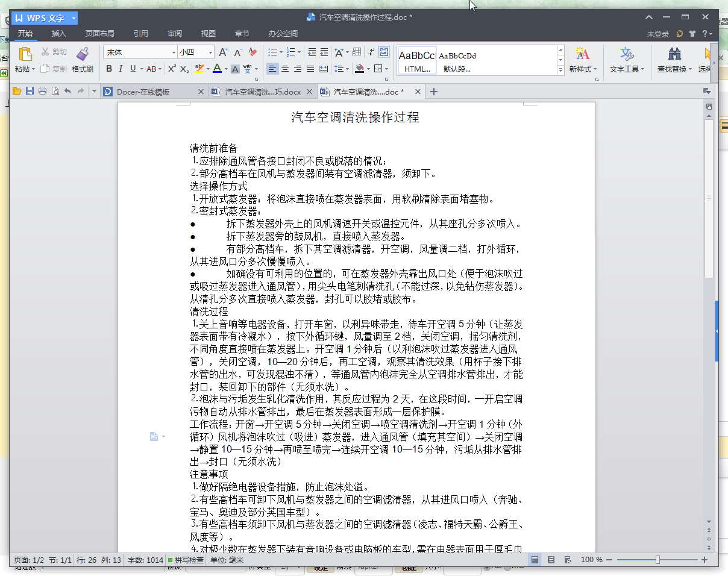Expand the styles gallery list
The height and width of the screenshot is (576, 728).
pos(560,70)
